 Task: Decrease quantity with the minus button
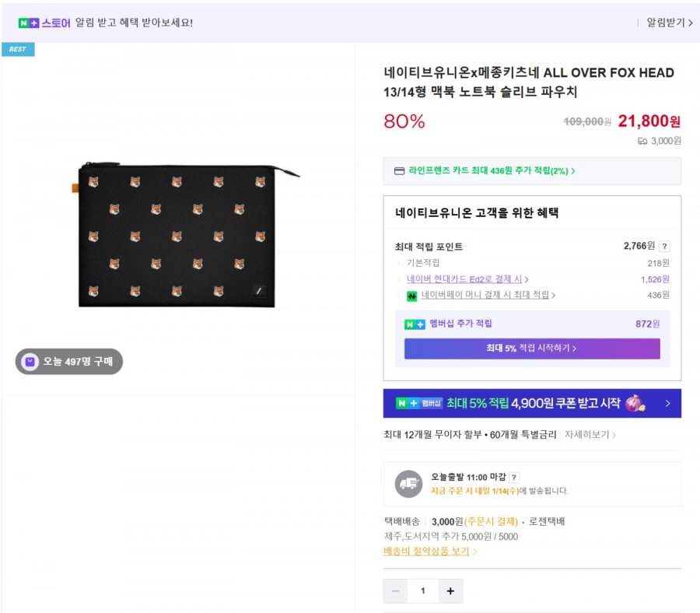pyautogui.click(x=395, y=591)
